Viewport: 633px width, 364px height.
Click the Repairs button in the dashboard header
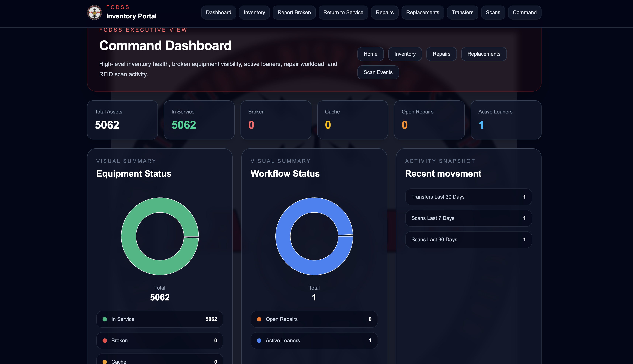pos(441,54)
